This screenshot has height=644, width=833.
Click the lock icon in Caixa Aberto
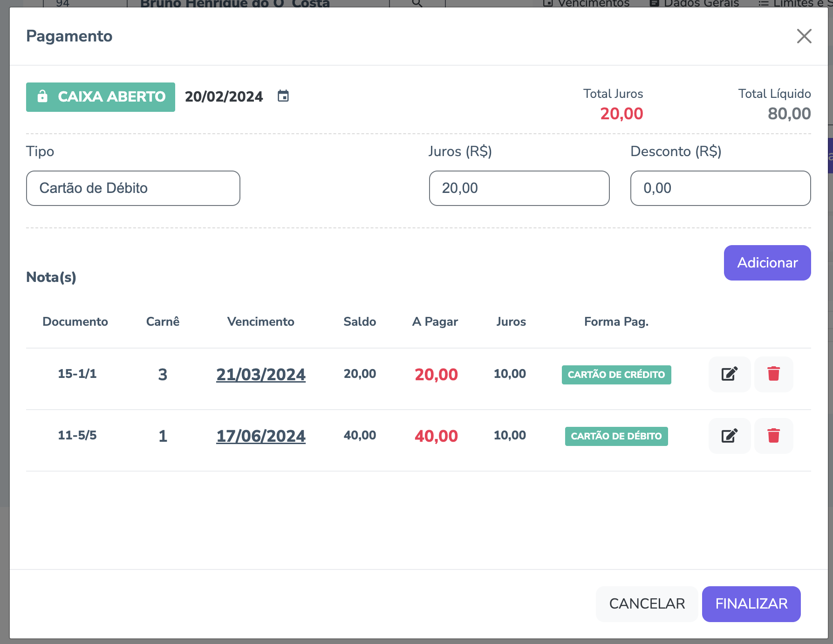(x=42, y=96)
